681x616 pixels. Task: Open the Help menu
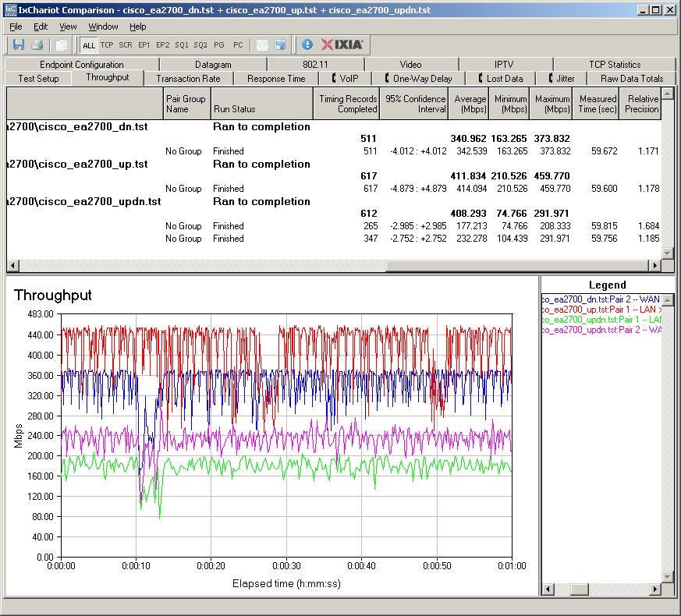click(x=137, y=27)
